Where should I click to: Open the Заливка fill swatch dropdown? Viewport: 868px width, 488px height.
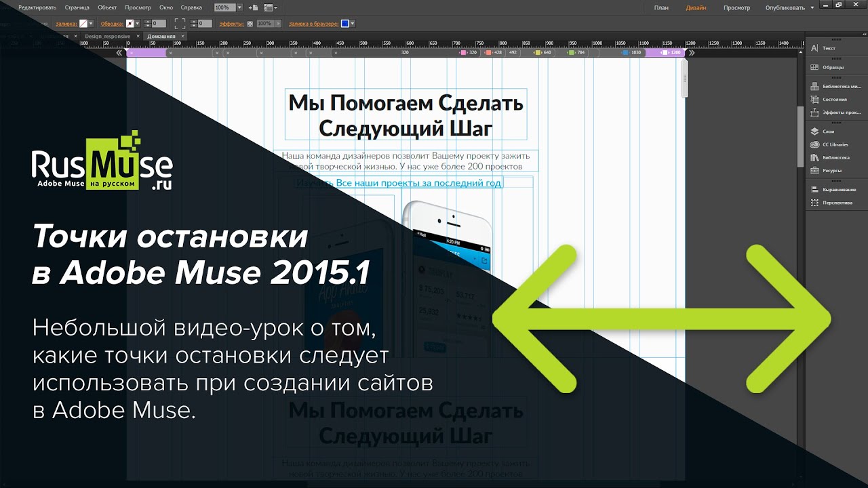92,24
